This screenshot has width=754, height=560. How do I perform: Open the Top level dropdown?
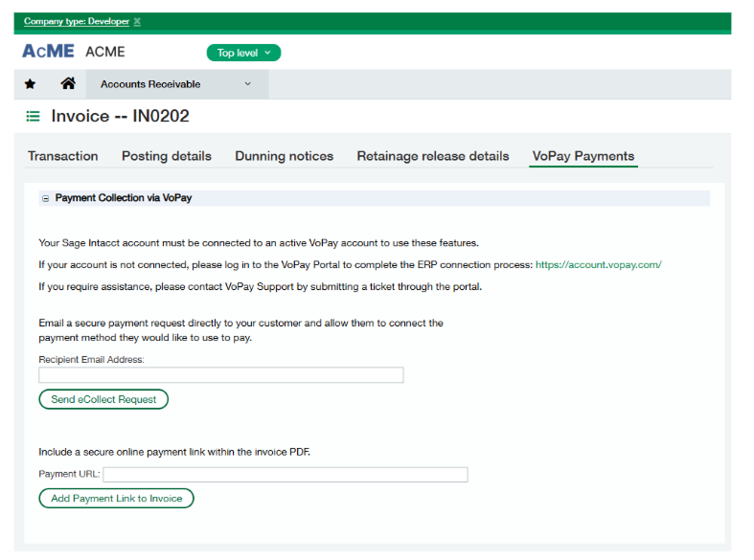(x=243, y=53)
